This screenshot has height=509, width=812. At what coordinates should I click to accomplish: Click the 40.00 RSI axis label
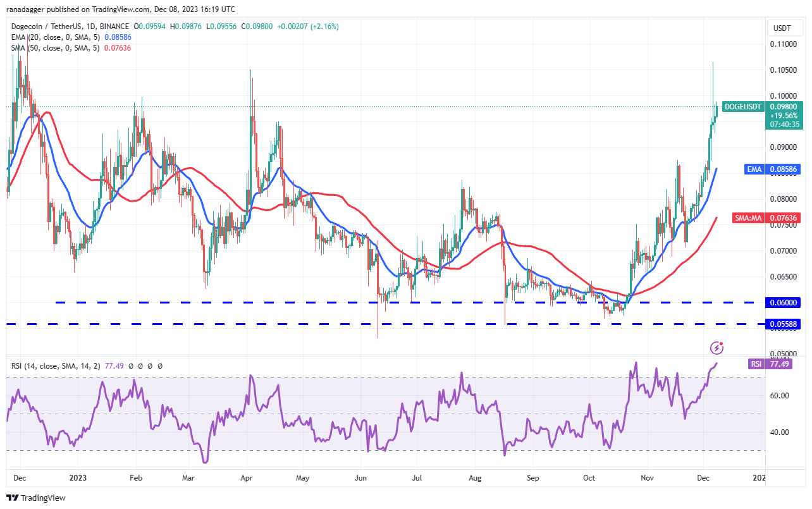click(779, 432)
